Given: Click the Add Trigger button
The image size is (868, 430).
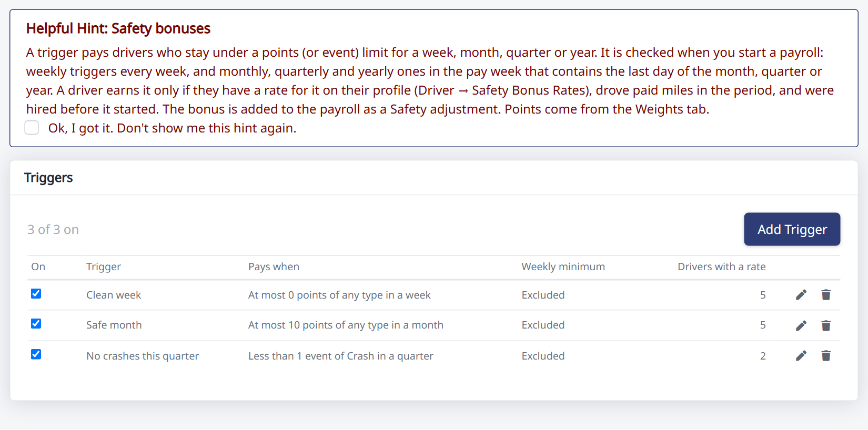Looking at the screenshot, I should [792, 229].
